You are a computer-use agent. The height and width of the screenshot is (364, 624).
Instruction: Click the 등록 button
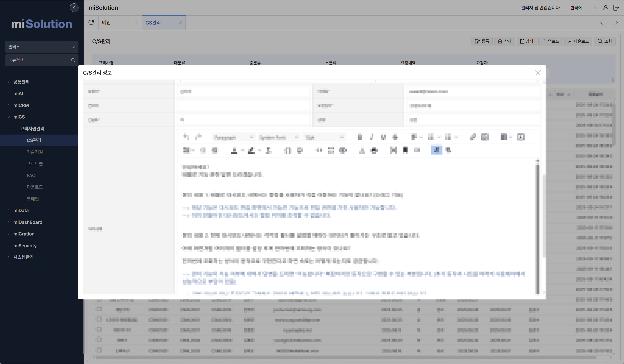[x=482, y=41]
